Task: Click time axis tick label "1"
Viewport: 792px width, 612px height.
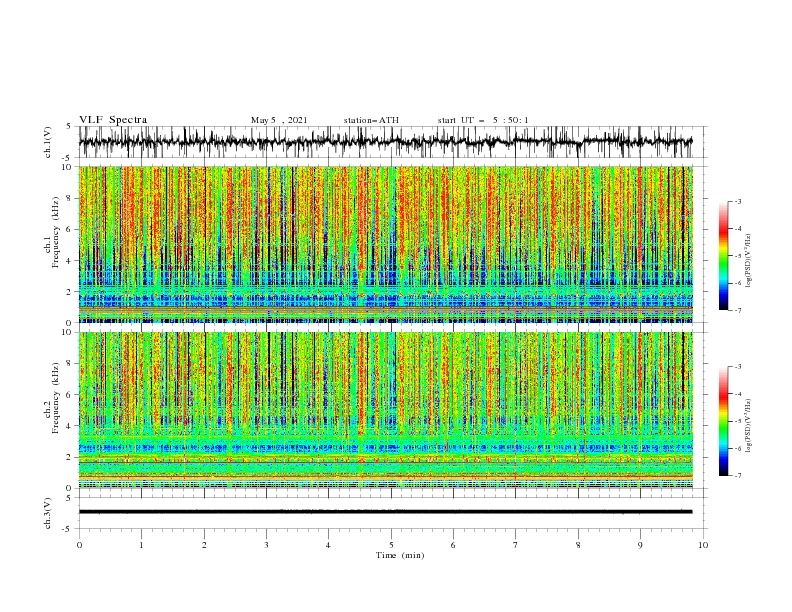Action: [141, 545]
